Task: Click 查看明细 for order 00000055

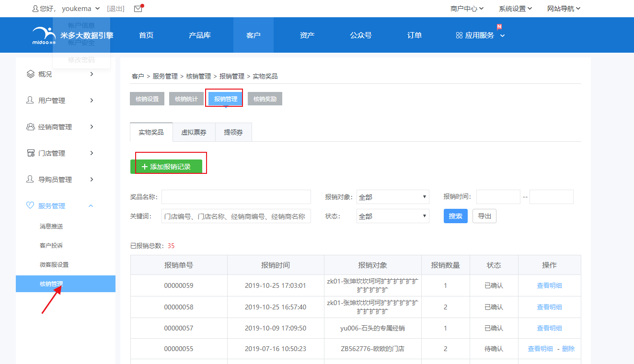Action: click(x=541, y=349)
